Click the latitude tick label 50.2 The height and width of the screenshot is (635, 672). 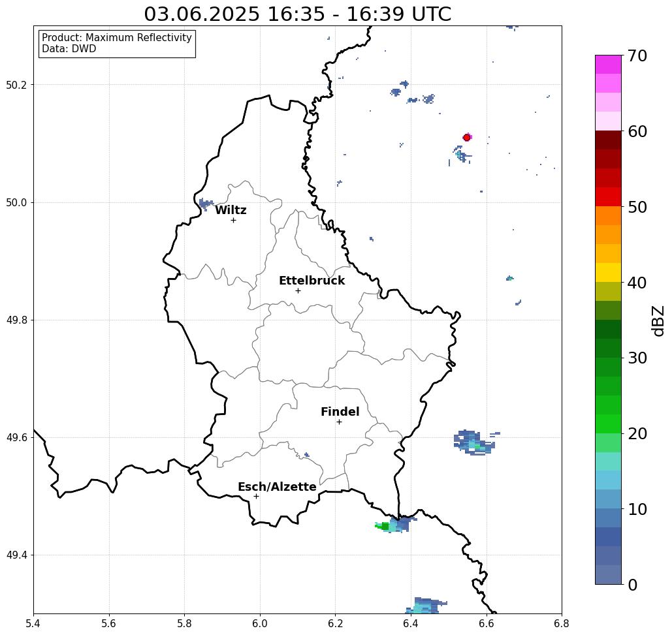coord(16,85)
